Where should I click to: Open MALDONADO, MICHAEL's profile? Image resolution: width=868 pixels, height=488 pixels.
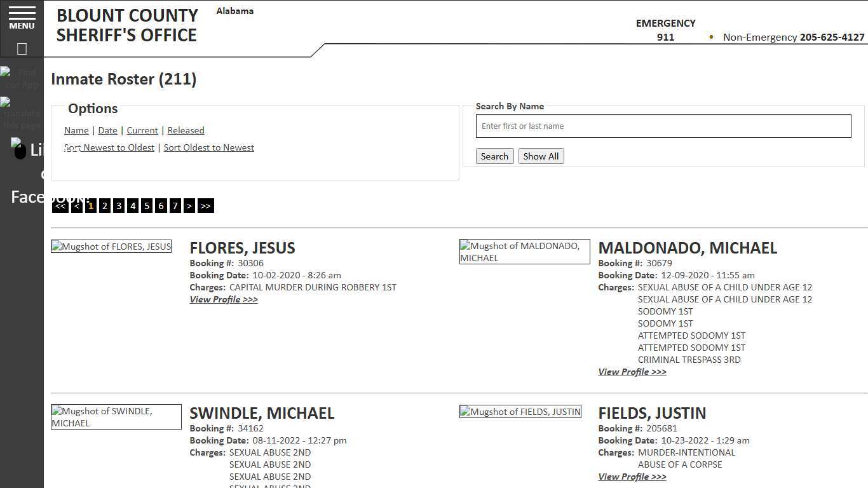click(632, 372)
